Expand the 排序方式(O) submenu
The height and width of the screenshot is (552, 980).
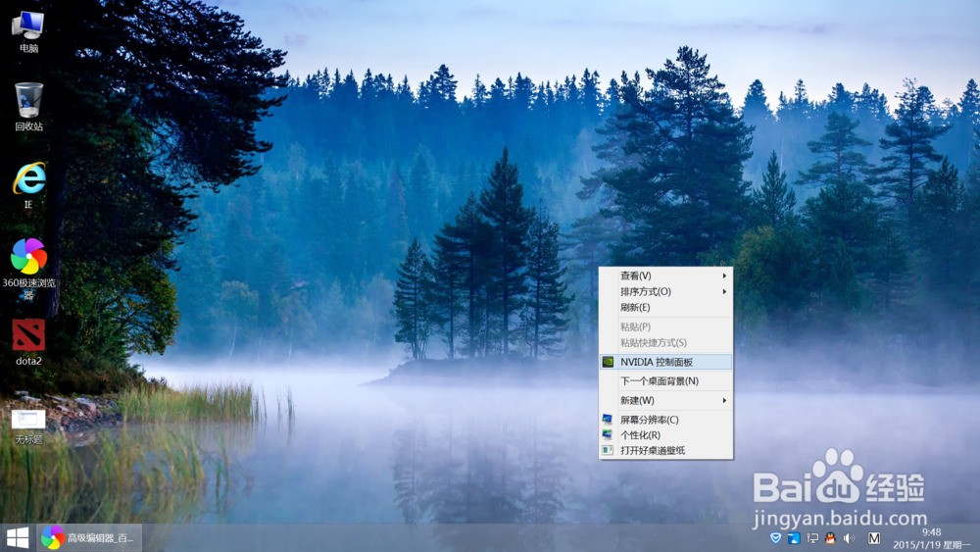point(665,291)
